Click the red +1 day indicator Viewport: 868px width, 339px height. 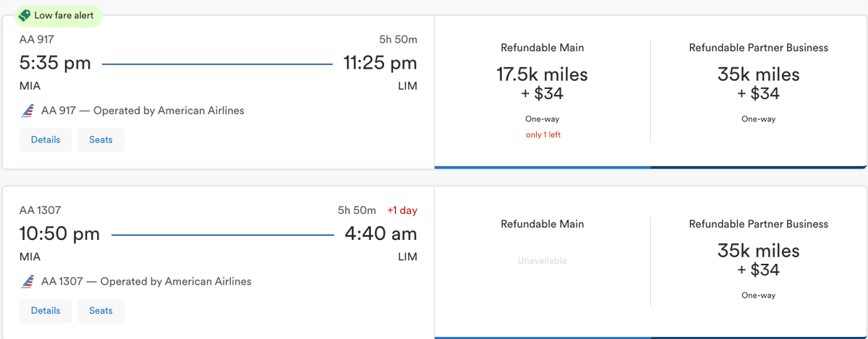(402, 210)
